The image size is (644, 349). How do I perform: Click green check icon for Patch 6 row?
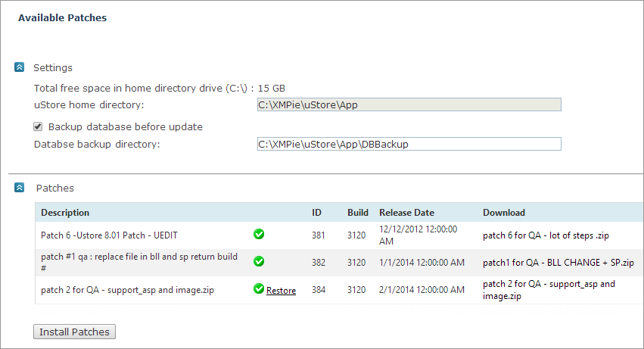pyautogui.click(x=259, y=235)
